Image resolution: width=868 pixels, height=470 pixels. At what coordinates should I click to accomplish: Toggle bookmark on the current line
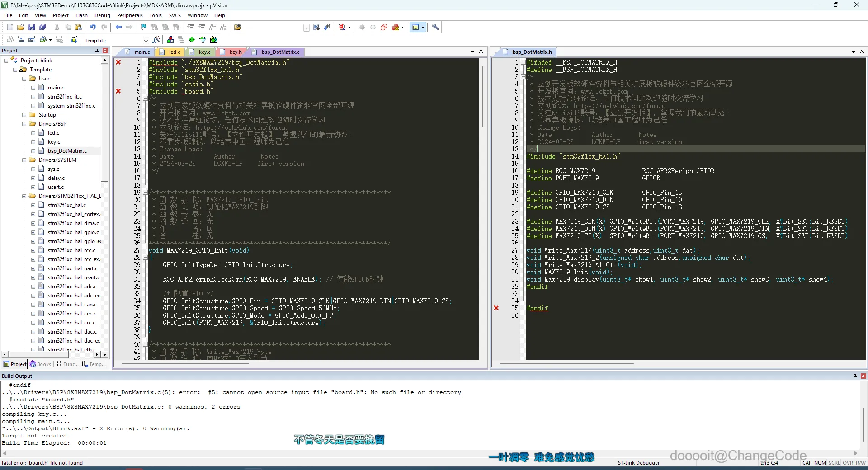click(143, 27)
